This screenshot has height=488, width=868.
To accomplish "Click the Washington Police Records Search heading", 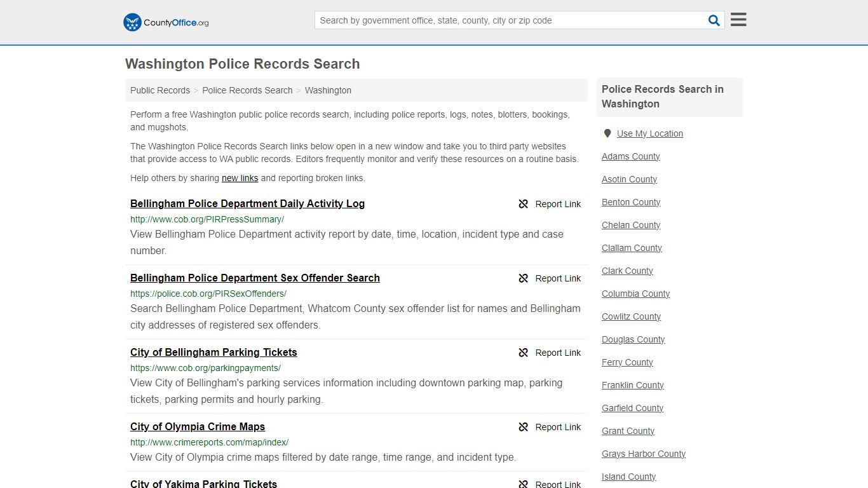I will point(243,64).
